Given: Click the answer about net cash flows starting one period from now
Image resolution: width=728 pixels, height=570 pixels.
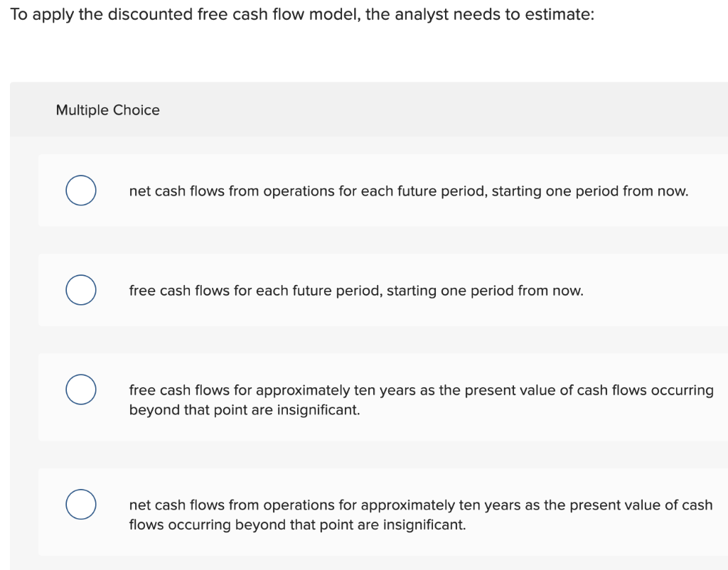Looking at the screenshot, I should (x=408, y=190).
